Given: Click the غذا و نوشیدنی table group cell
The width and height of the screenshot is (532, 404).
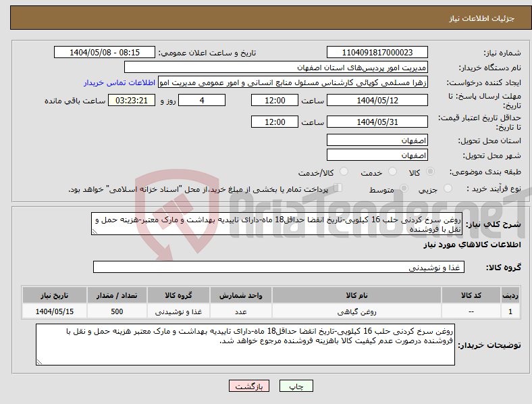Looking at the screenshot, I should (x=178, y=311).
